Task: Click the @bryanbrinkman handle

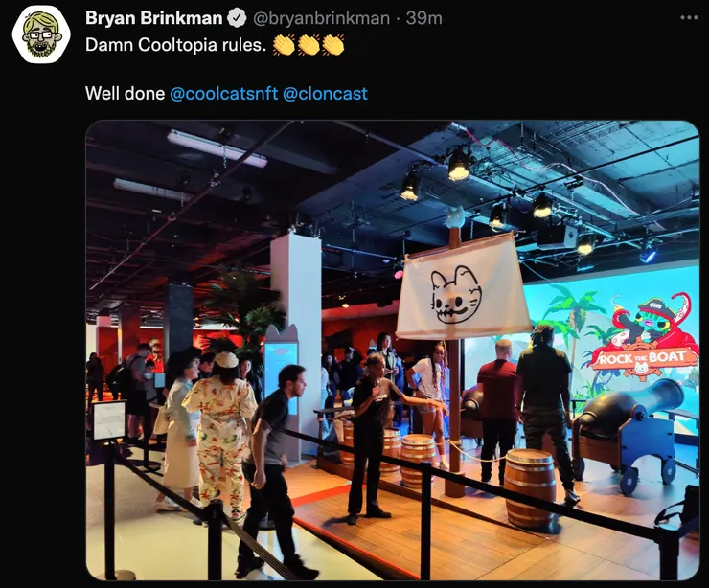Action: pyautogui.click(x=321, y=18)
